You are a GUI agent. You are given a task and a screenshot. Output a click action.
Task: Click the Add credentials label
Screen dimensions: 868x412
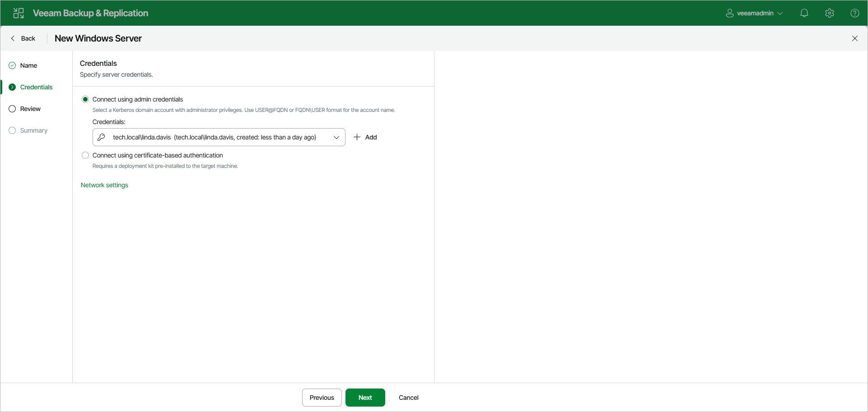pyautogui.click(x=371, y=137)
